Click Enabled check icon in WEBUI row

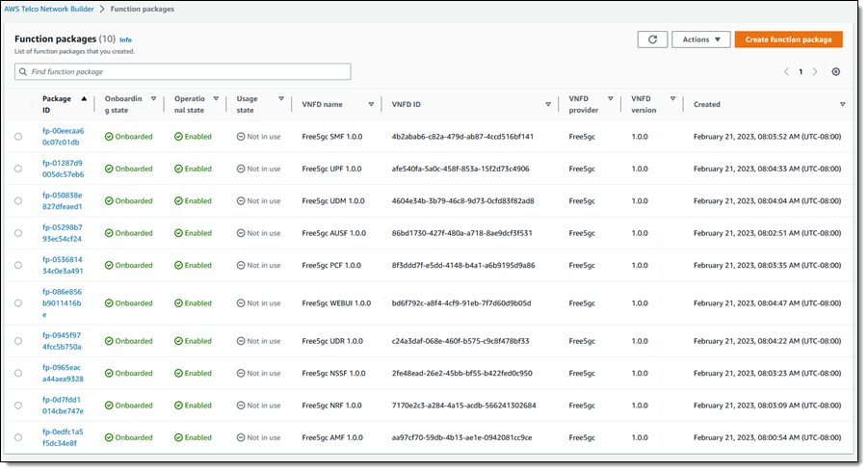178,303
